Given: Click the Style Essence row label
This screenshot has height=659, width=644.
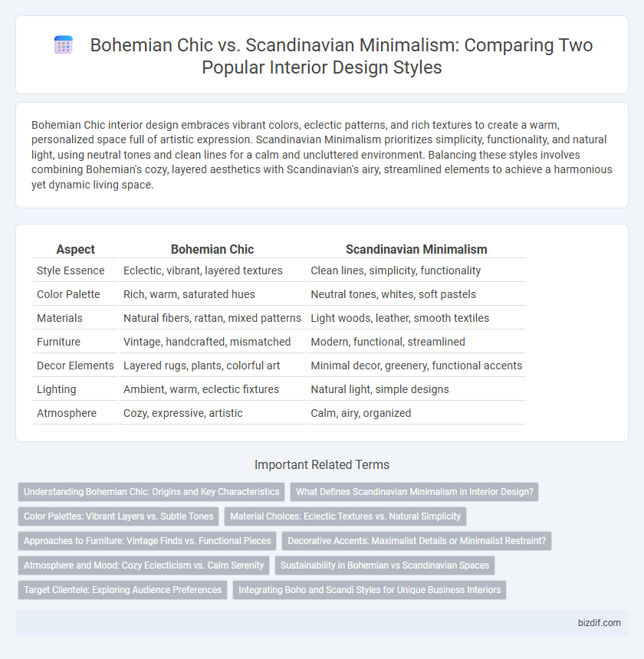Looking at the screenshot, I should pos(71,270).
